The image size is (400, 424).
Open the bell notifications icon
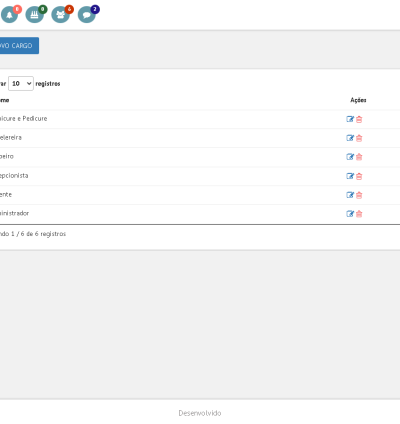(x=9, y=14)
